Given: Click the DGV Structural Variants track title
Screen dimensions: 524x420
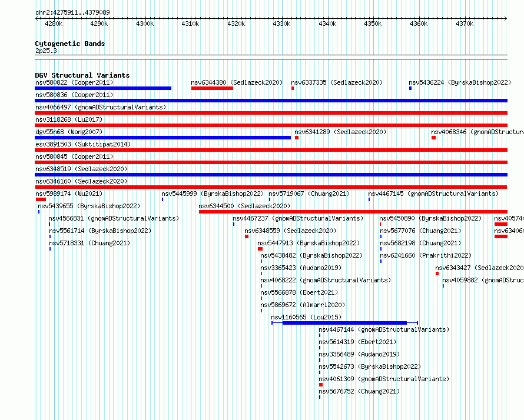Looking at the screenshot, I should point(82,75).
